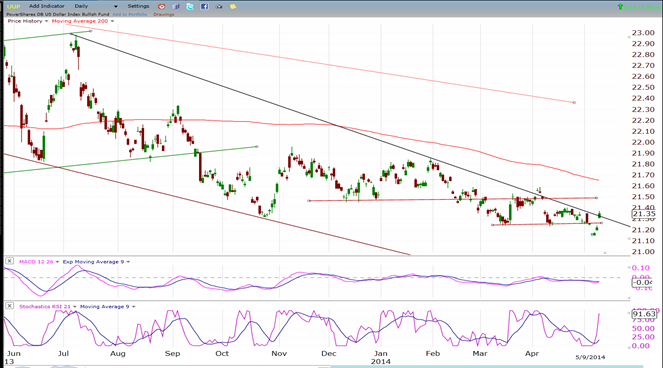Open the Drawings link
663x368 pixels.
coord(164,14)
